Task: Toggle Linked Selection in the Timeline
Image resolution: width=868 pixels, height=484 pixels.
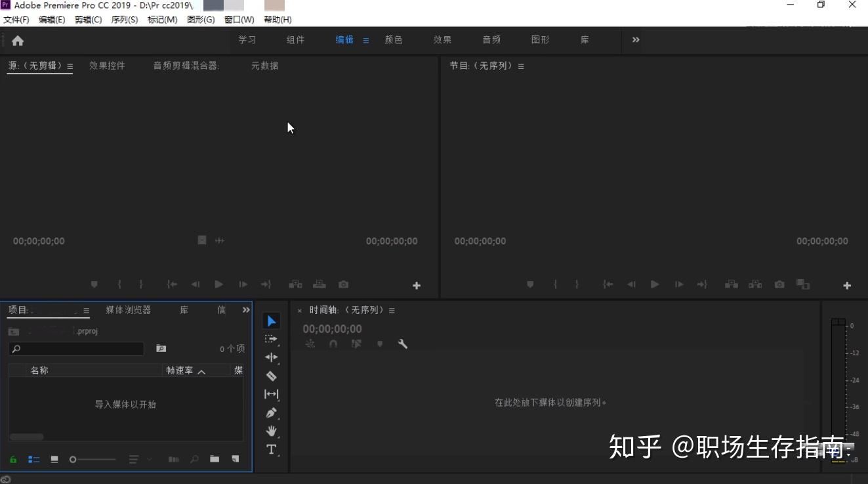Action: [x=356, y=343]
